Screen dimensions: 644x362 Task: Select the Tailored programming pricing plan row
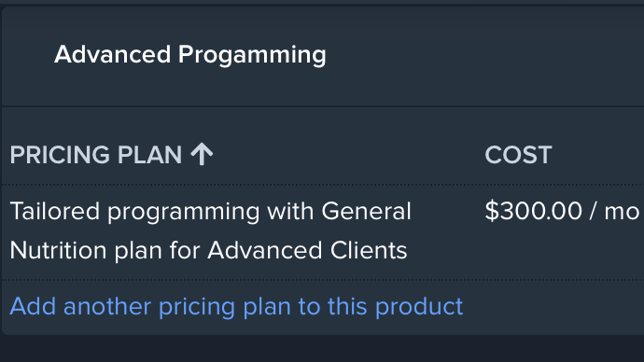[323, 232]
